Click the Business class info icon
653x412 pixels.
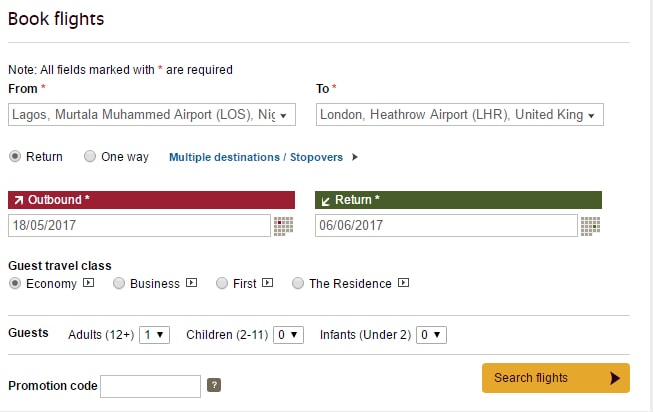click(191, 283)
